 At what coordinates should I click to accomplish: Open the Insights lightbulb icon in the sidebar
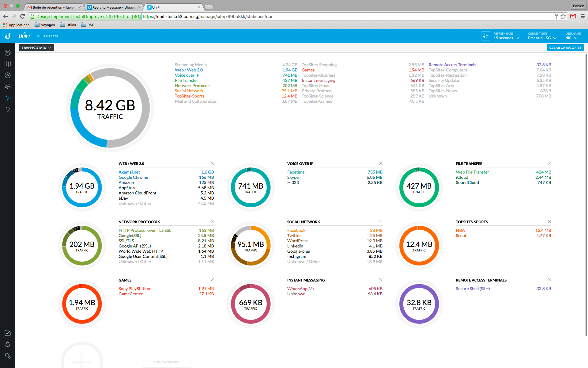click(8, 109)
